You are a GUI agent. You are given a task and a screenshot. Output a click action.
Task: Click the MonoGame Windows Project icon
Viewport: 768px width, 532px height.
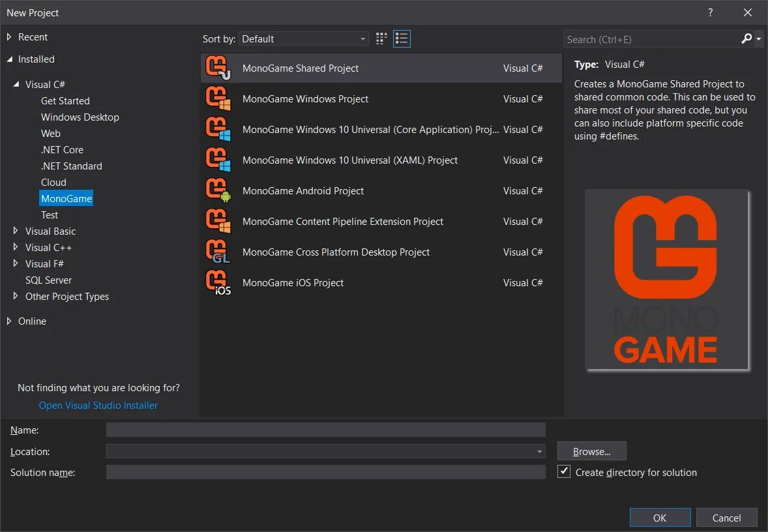click(x=218, y=98)
